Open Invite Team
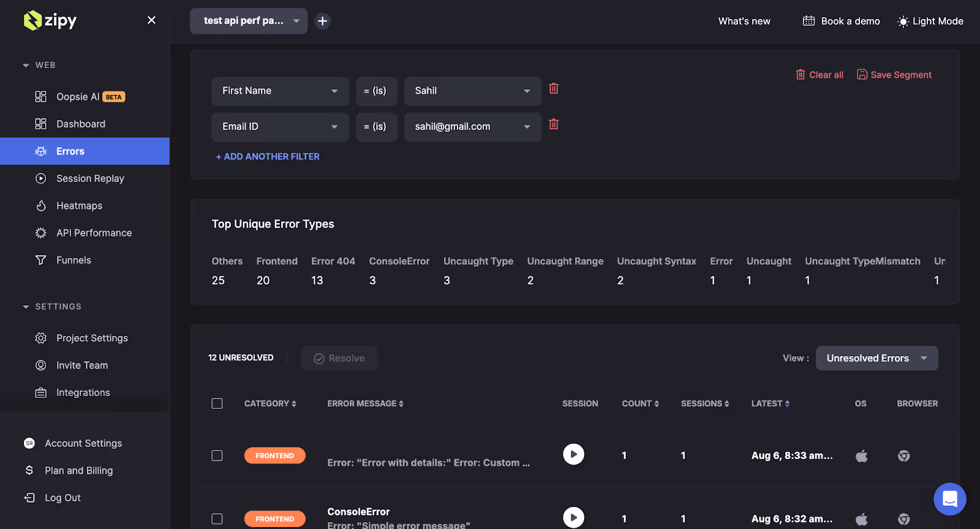The height and width of the screenshot is (529, 980). (x=85, y=365)
